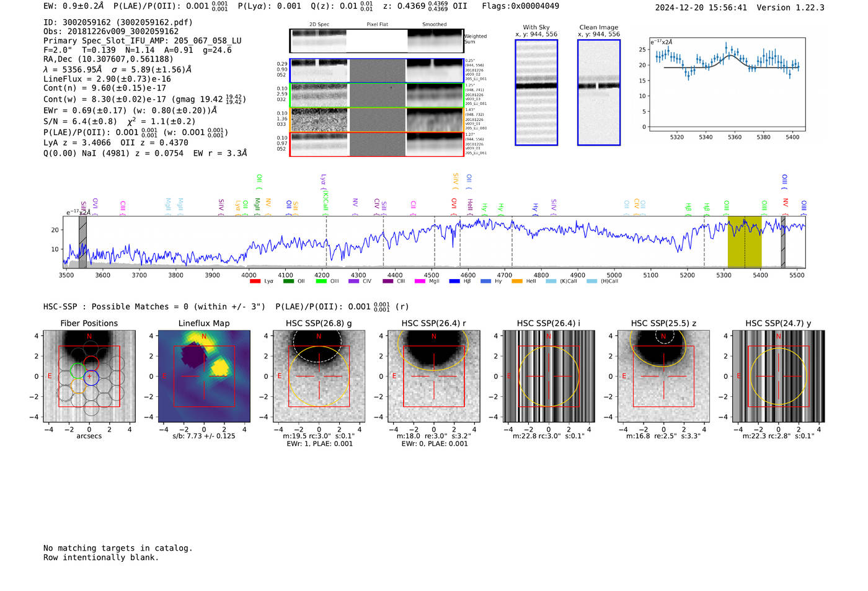Click the red fiber circle in Fiber Positions
This screenshot has height=591, width=868.
pyautogui.click(x=91, y=363)
